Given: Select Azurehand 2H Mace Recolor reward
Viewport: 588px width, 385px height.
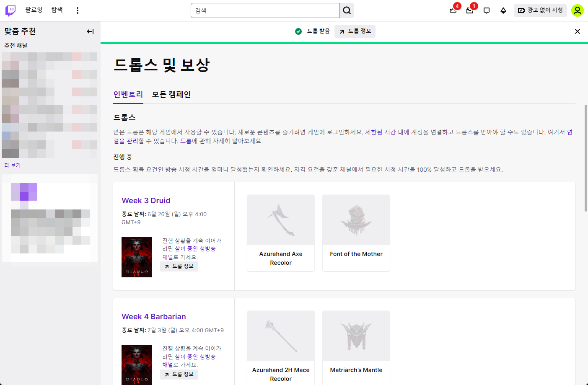Looking at the screenshot, I should click(x=281, y=348).
